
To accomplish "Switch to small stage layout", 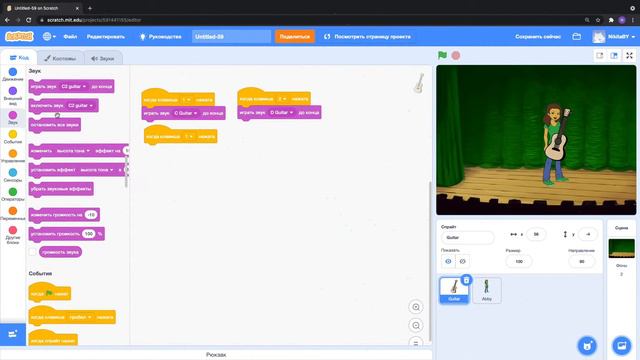I will pos(599,56).
